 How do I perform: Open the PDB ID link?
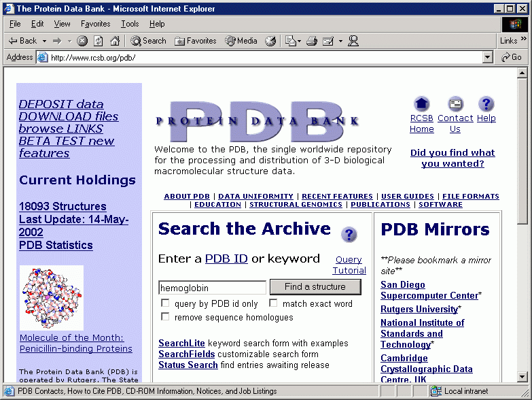[226, 259]
